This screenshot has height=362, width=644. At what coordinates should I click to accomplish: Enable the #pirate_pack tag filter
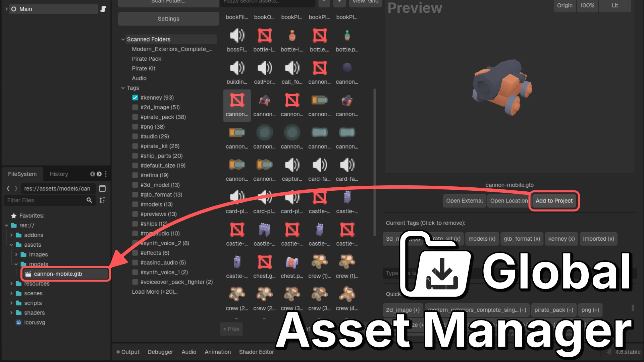tap(135, 117)
